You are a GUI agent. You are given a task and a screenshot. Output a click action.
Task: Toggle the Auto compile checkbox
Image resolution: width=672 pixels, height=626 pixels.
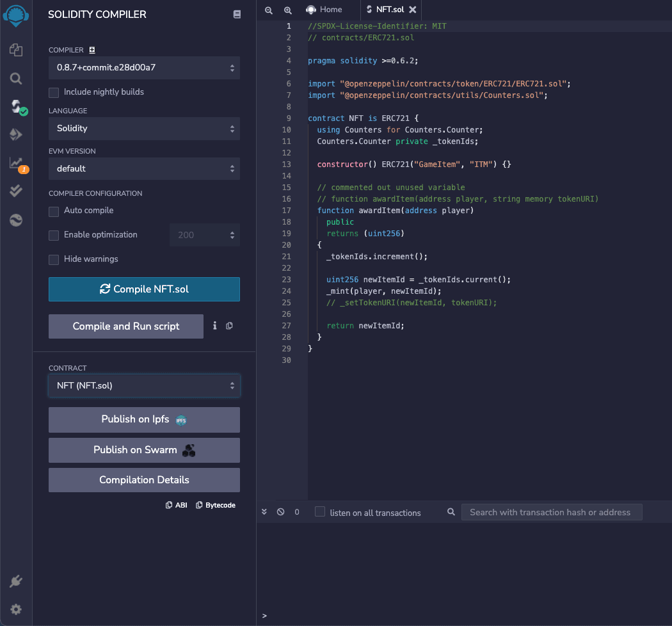coord(54,211)
